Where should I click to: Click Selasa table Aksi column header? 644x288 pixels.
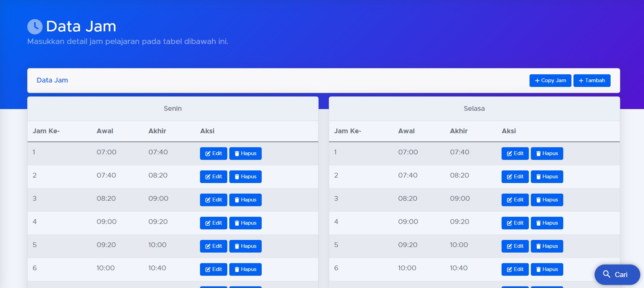[x=509, y=131]
